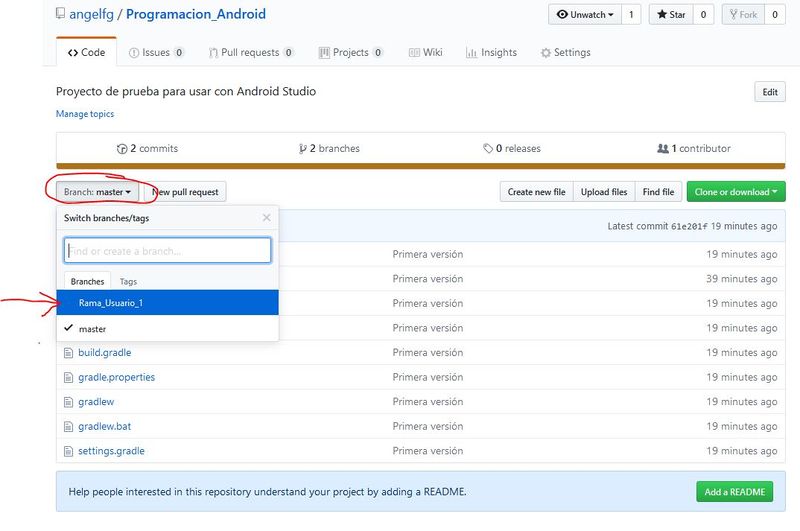Open the Clone or download dropdown
Viewport: 800px width, 531px height.
tap(736, 192)
